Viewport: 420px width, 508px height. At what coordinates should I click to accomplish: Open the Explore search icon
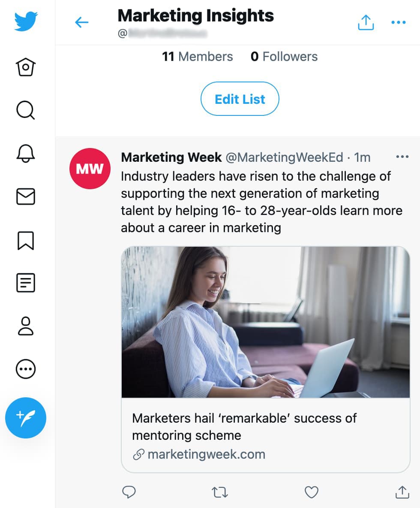pyautogui.click(x=26, y=110)
